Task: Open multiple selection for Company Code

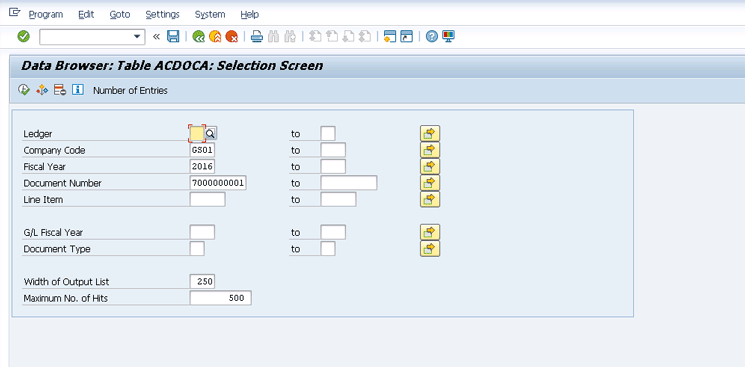Action: tap(430, 150)
